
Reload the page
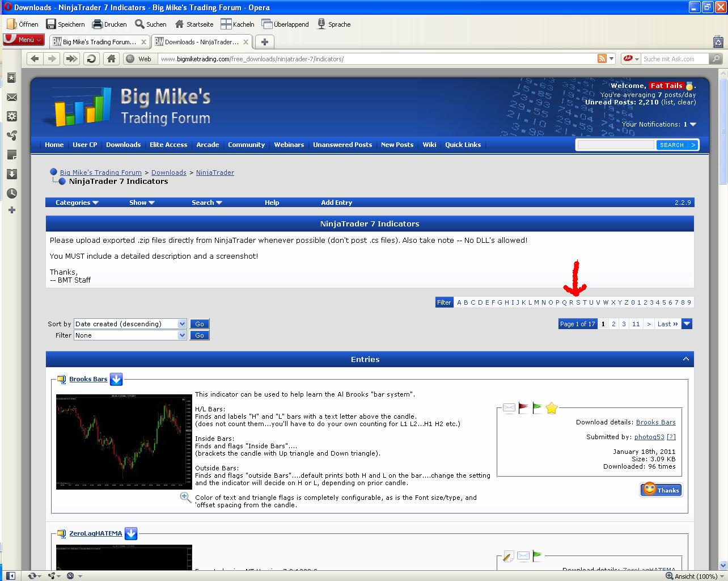pos(91,58)
